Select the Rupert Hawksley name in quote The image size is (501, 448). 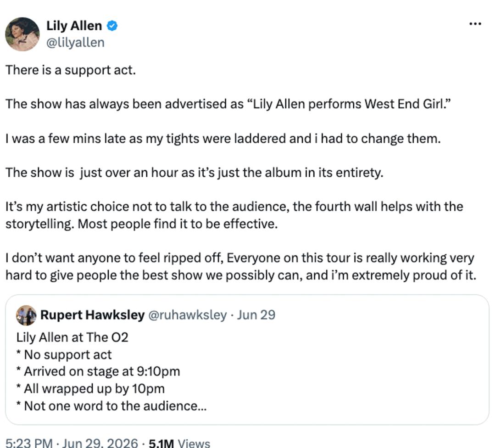click(x=92, y=315)
